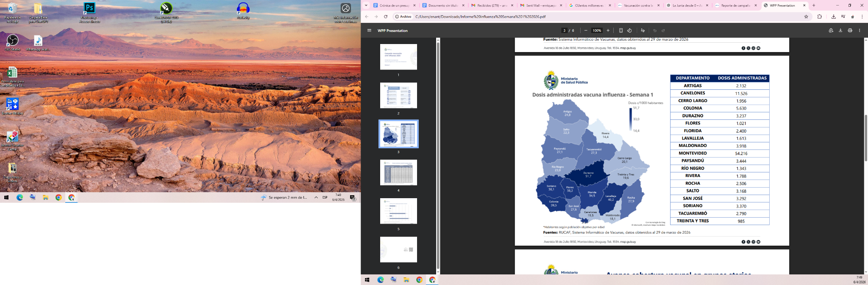Open the PDF viewer more actions menu
868x285 pixels.
[x=860, y=30]
